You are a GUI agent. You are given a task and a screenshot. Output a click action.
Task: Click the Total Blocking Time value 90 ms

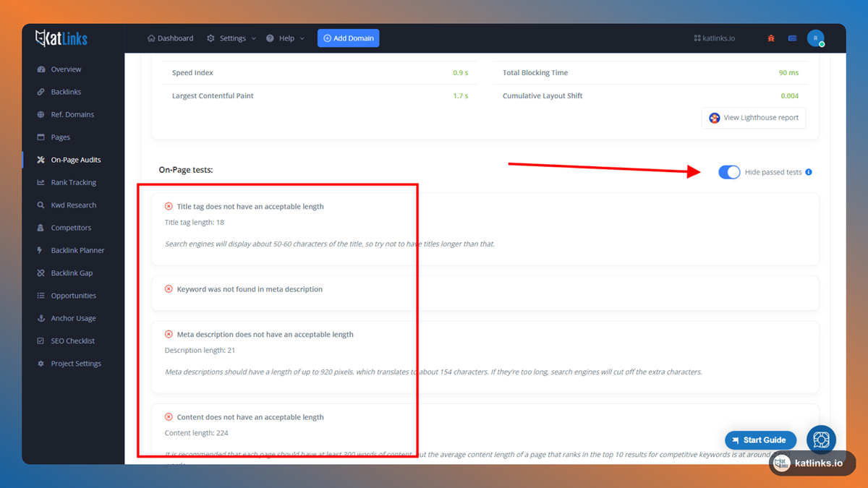pos(788,73)
